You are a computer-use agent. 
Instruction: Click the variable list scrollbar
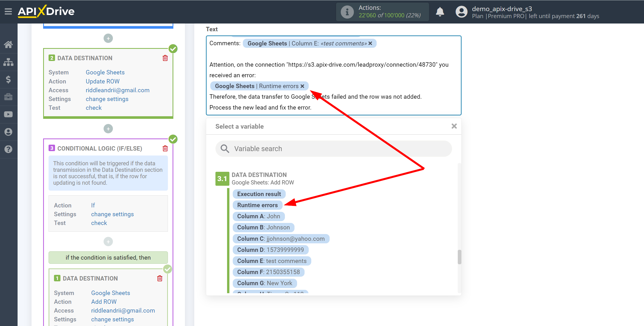pos(459,257)
